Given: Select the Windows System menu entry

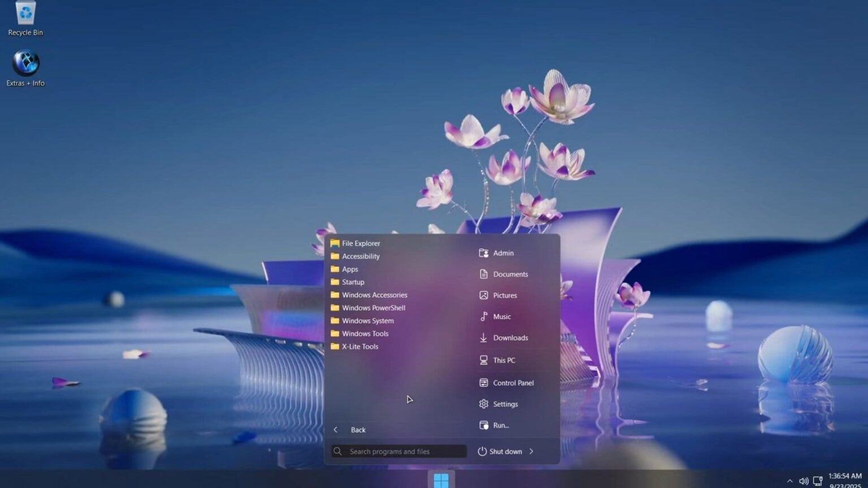Looking at the screenshot, I should [367, 320].
